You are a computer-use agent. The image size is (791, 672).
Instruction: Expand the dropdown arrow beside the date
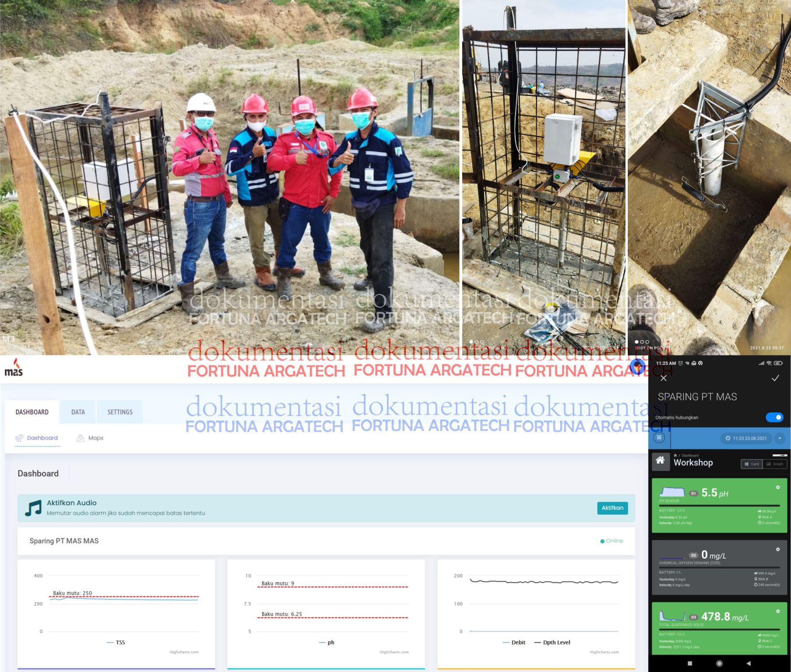pyautogui.click(x=780, y=438)
